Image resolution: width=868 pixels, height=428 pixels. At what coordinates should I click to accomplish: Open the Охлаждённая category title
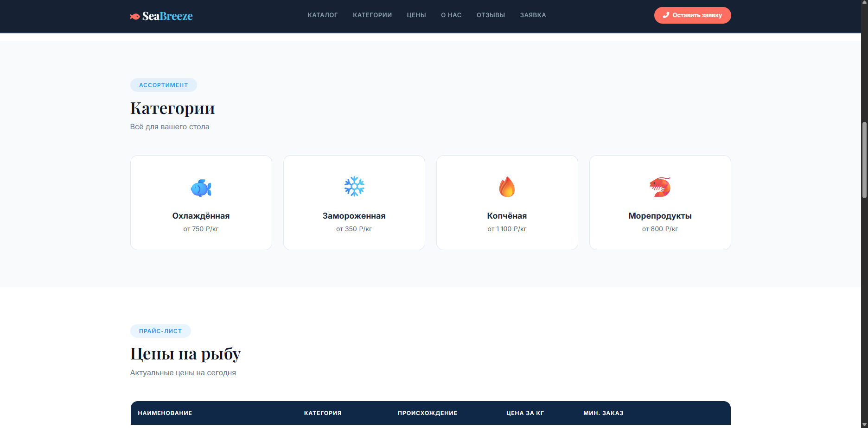[201, 216]
